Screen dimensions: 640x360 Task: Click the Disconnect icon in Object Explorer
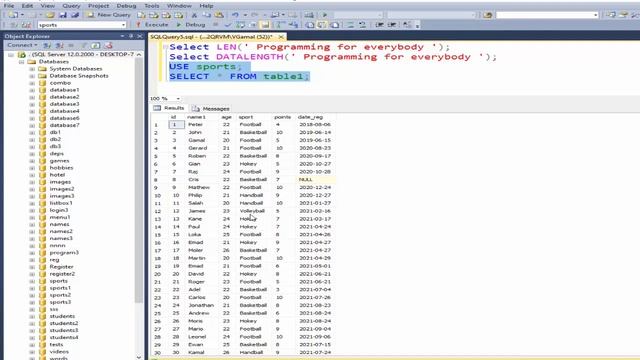click(60, 45)
